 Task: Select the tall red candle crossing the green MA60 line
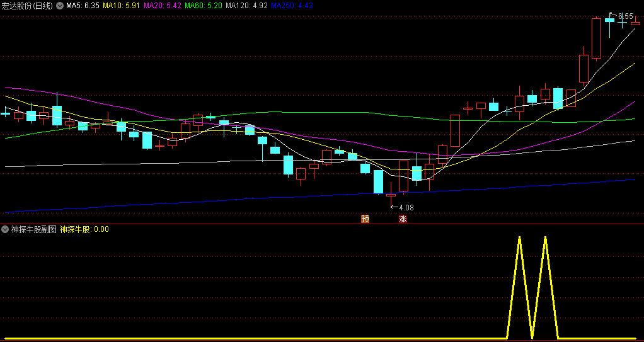[455, 130]
